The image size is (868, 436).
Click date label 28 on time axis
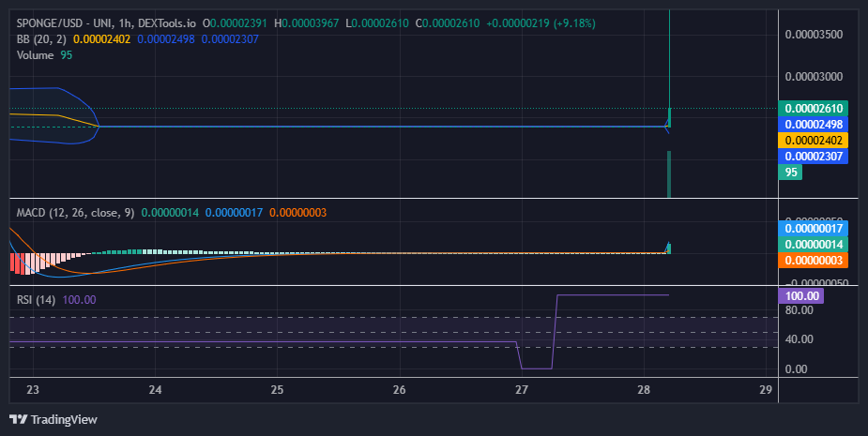click(643, 389)
